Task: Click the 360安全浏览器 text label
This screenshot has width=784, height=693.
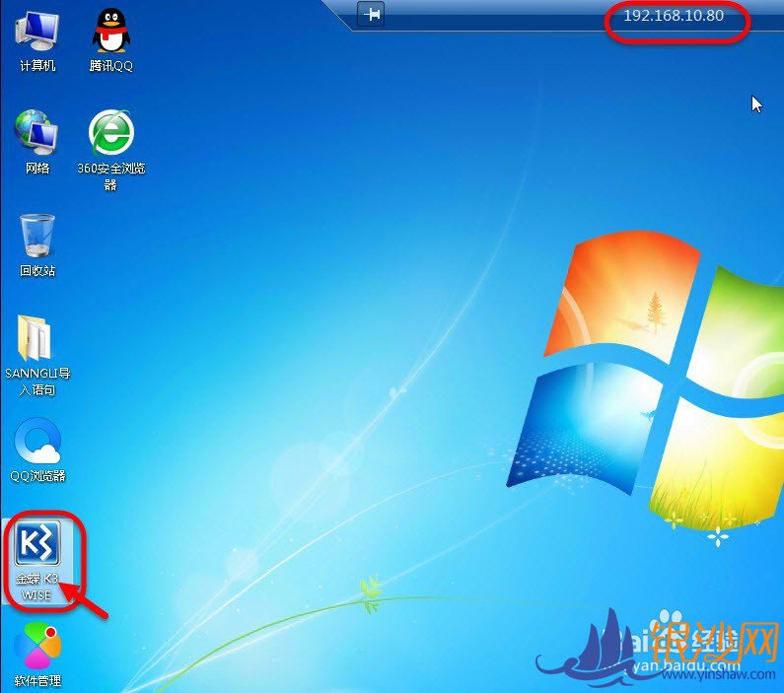Action: pos(110,176)
